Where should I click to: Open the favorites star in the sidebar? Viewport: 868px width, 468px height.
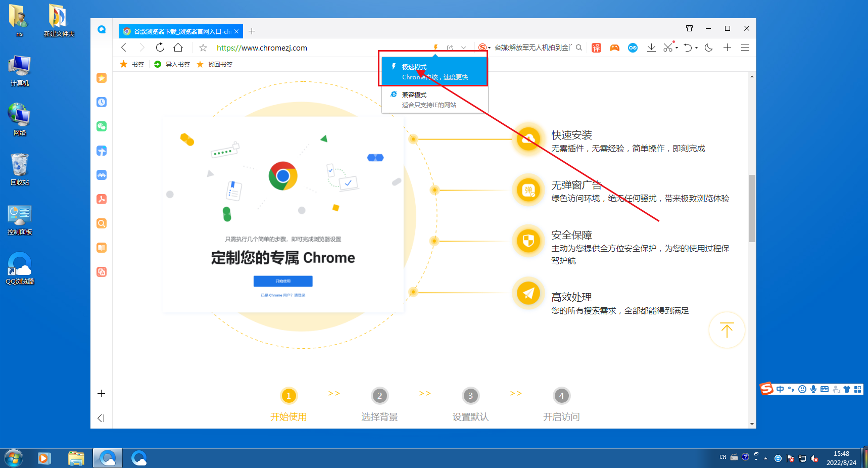[102, 78]
